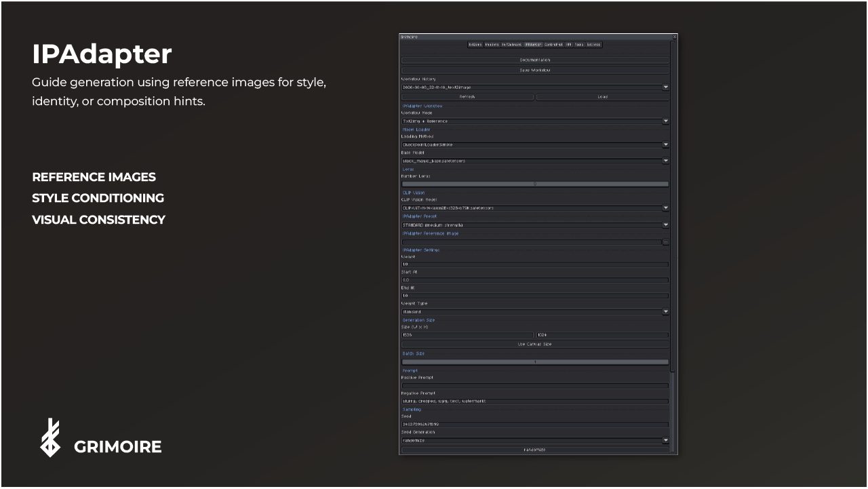Adjust the Batch Size slider

pyautogui.click(x=535, y=361)
